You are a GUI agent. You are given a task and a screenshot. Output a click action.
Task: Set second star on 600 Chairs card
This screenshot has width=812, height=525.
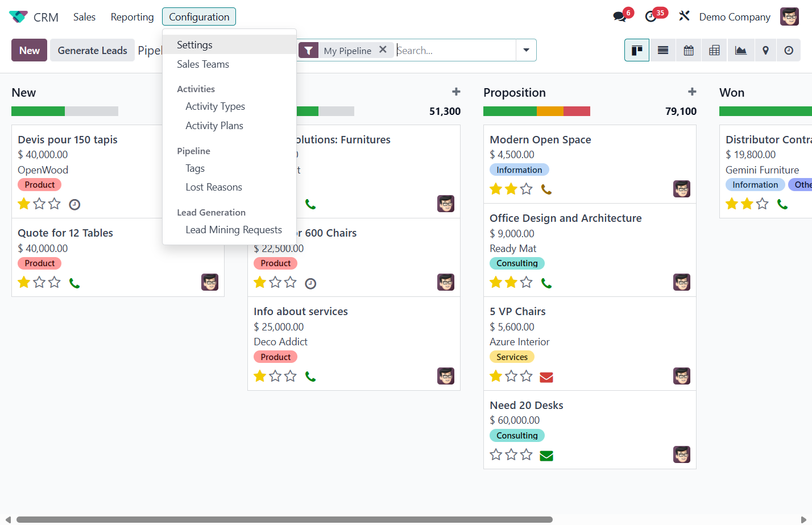[275, 282]
